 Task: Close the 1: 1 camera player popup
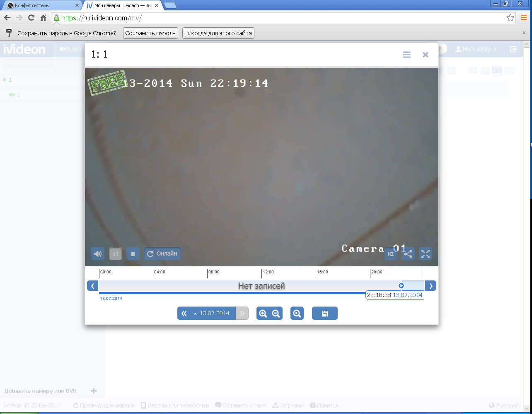pos(426,55)
